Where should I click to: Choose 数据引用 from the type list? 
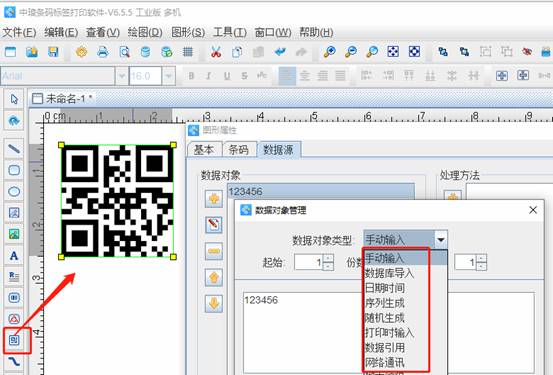pos(384,347)
